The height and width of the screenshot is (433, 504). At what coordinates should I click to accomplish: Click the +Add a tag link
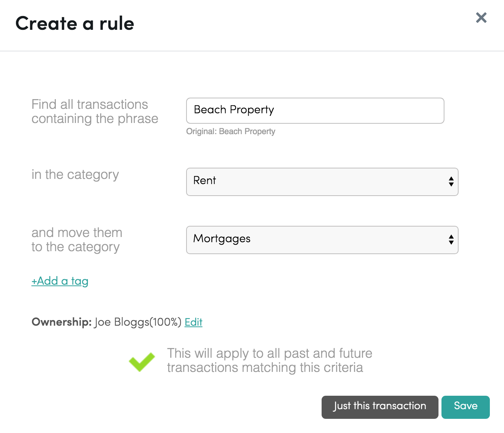(60, 281)
